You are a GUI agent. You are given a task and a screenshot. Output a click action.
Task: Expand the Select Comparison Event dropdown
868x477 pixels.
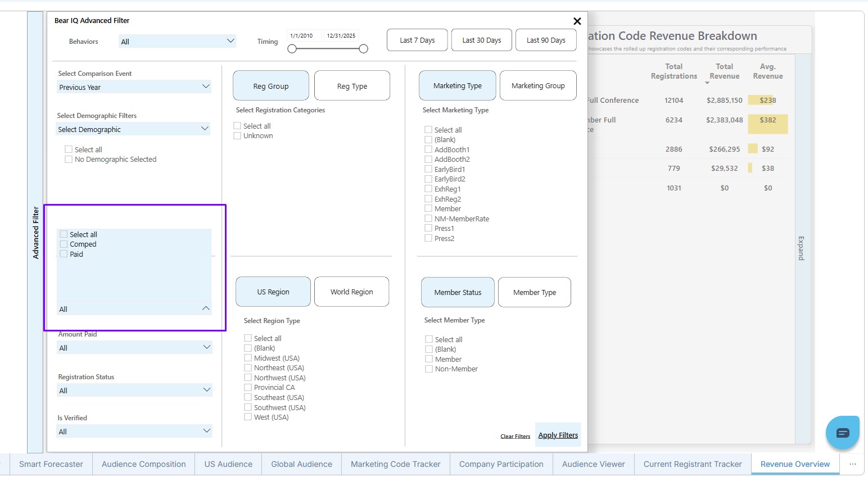click(134, 87)
